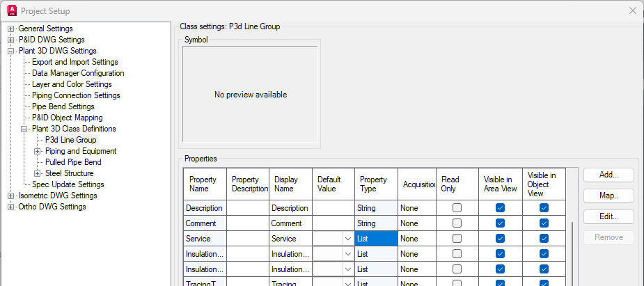Uncheck Visible in Area View for Description
Viewport: 644px width, 286px height.
point(500,208)
